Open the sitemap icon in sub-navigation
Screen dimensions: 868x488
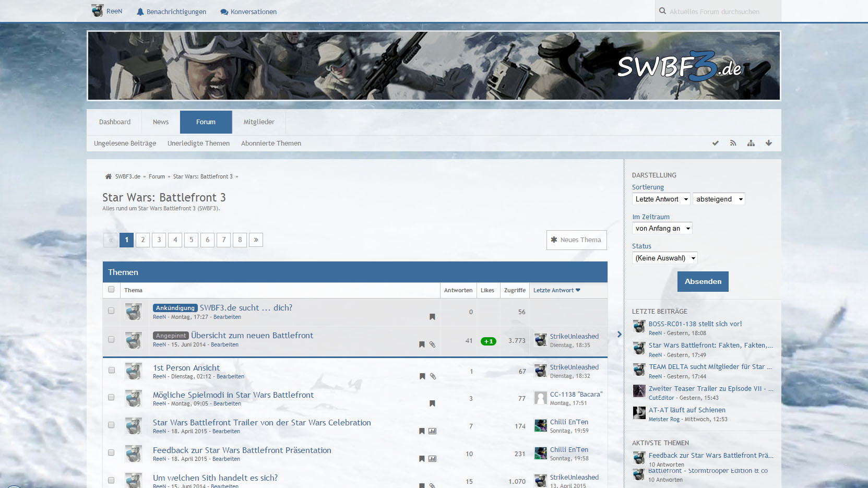click(751, 143)
